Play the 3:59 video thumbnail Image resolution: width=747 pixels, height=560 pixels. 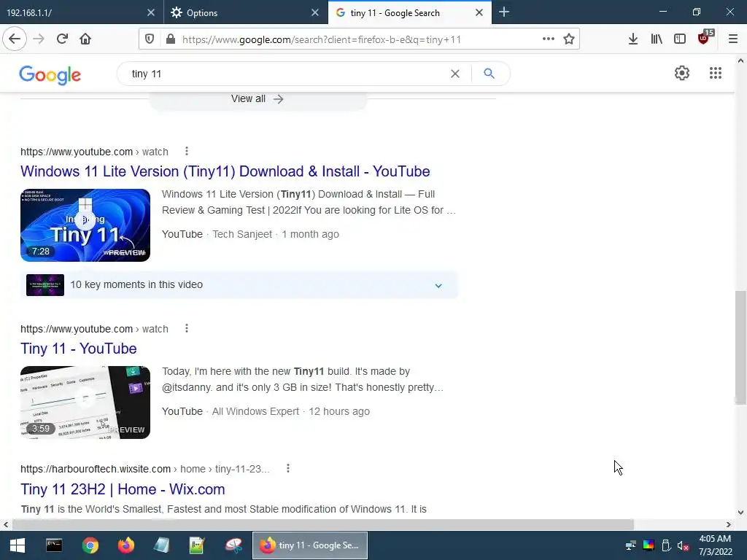(x=85, y=402)
